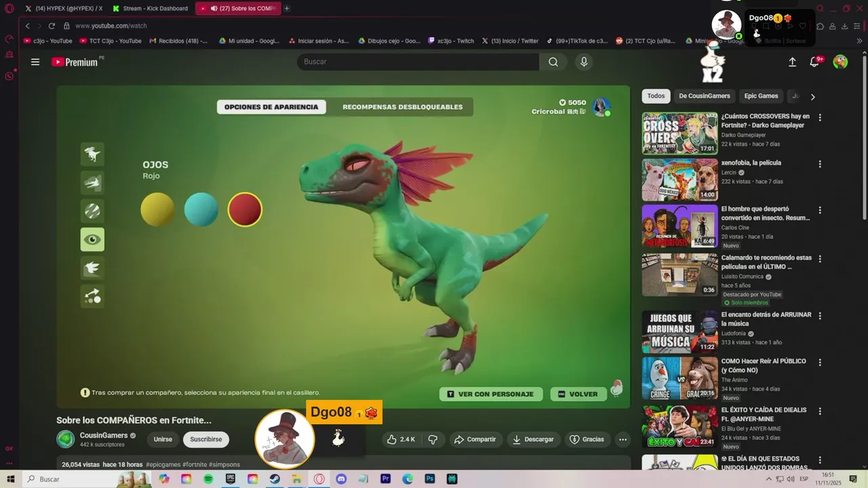The height and width of the screenshot is (488, 868).
Task: Switch to Stream - Kick Dashboard tab
Action: [151, 8]
